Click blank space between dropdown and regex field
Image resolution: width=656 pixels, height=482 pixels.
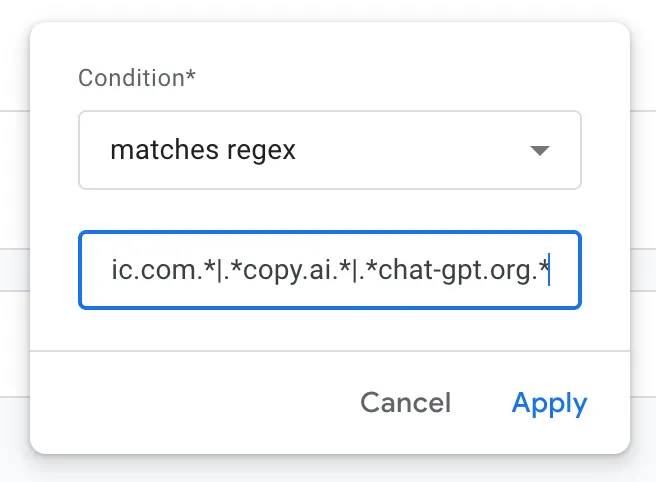(x=330, y=210)
